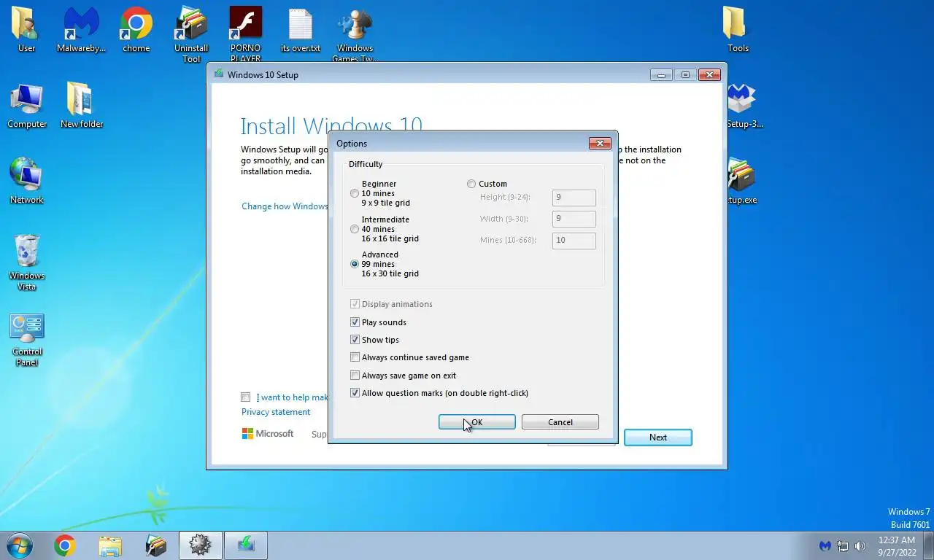Image resolution: width=934 pixels, height=560 pixels.
Task: Click OK in the Options dialog
Action: click(476, 422)
